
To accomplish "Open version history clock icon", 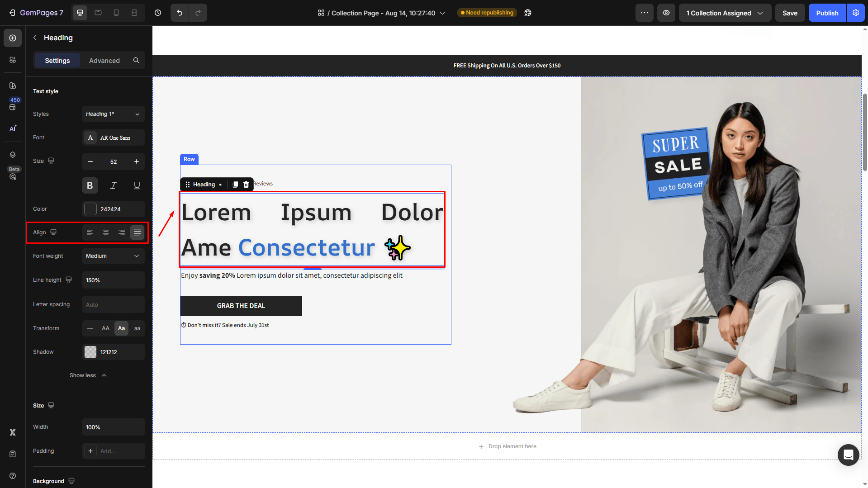I will 158,13.
